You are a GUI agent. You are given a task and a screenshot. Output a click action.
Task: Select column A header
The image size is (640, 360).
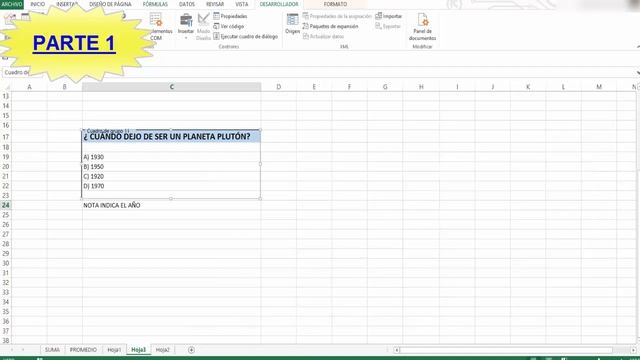pos(29,87)
